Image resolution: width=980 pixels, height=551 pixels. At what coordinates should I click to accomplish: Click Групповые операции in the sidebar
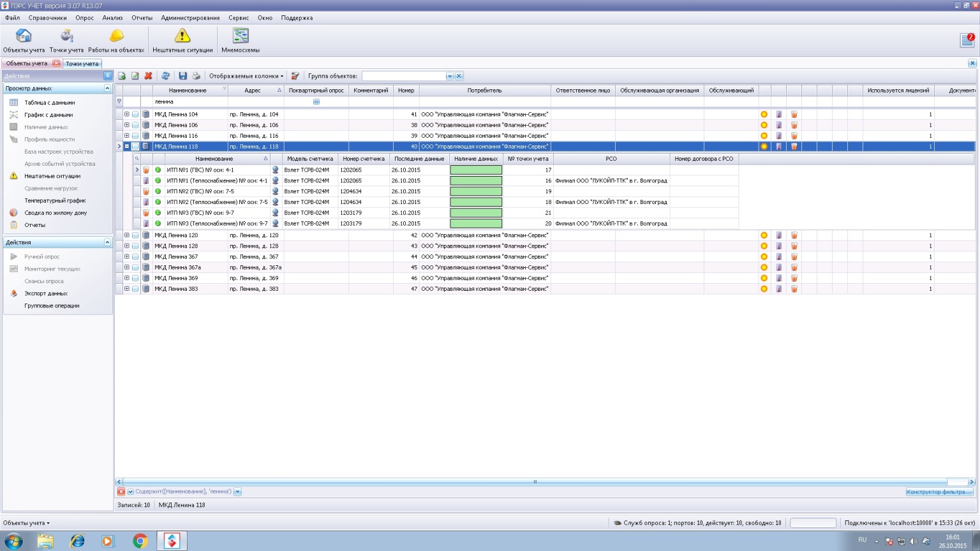click(52, 306)
